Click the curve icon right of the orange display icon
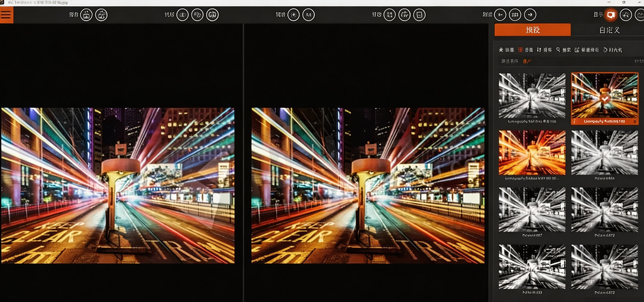Viewport: 644px width, 302px height. (626, 15)
